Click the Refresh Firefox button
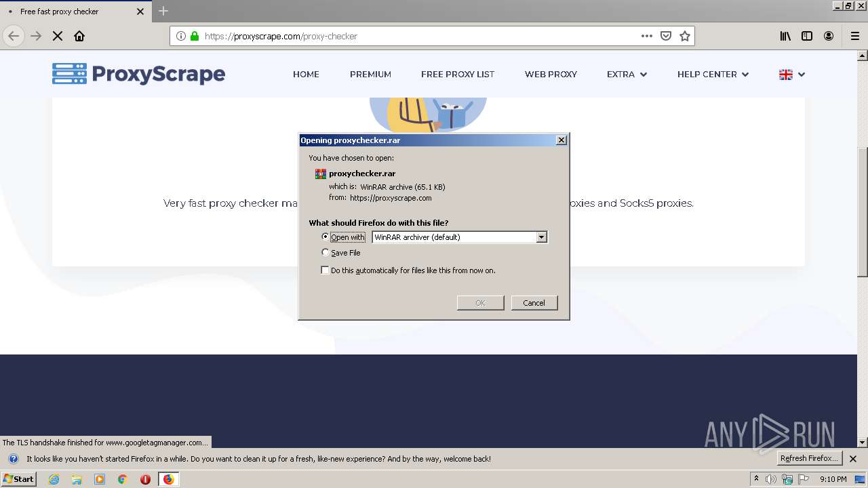The height and width of the screenshot is (488, 868). pos(810,458)
